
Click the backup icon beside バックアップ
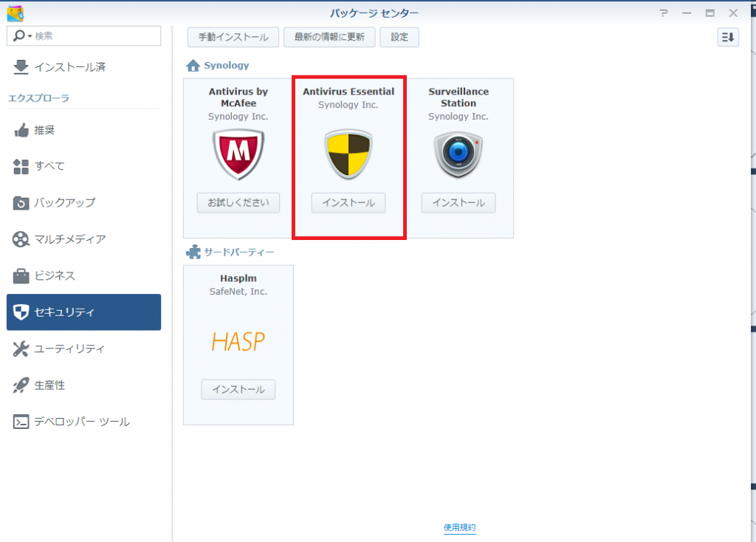tap(21, 203)
